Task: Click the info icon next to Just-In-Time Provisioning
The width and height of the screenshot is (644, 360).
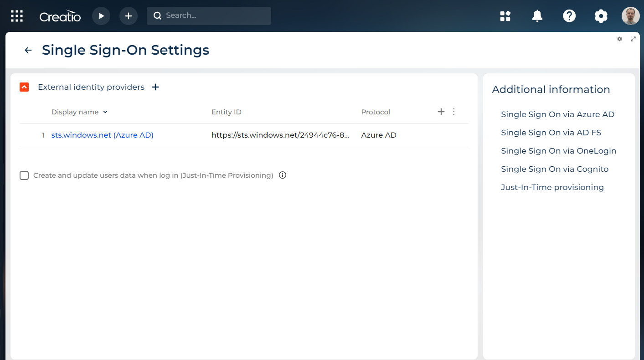Action: click(x=283, y=175)
